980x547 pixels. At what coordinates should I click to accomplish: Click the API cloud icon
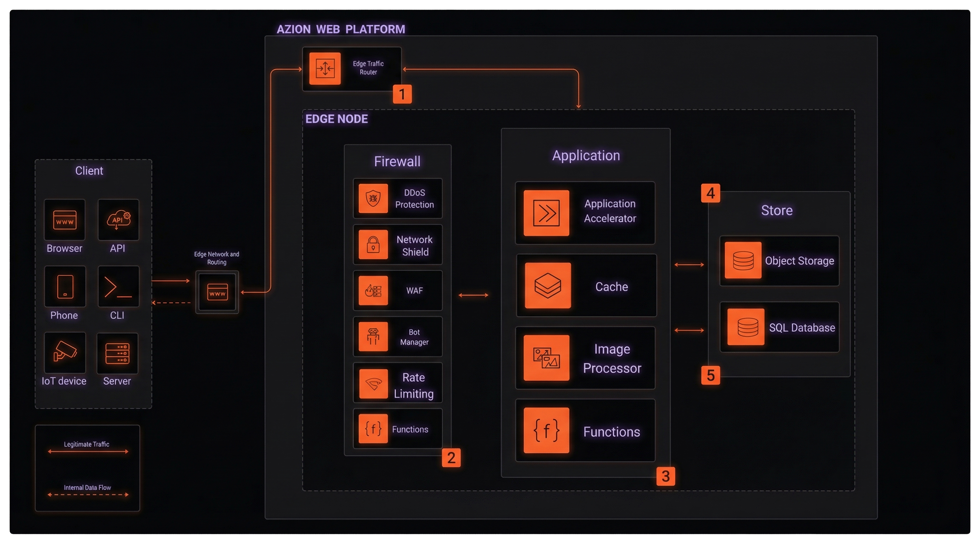click(118, 220)
